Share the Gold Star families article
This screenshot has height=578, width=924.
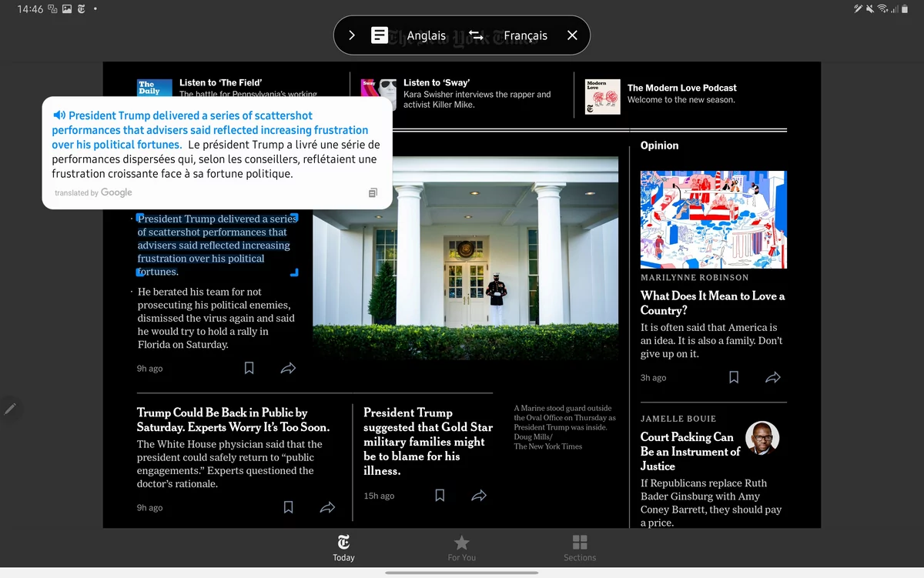pyautogui.click(x=479, y=495)
